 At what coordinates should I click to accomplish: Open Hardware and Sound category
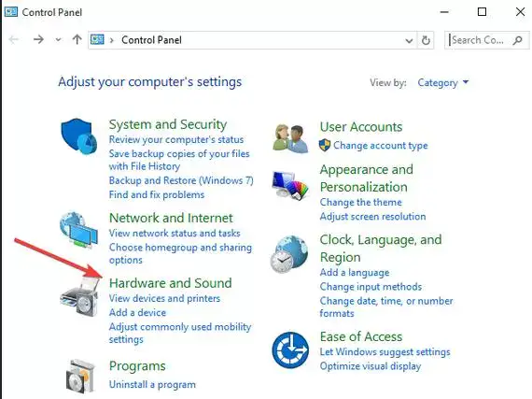170,283
